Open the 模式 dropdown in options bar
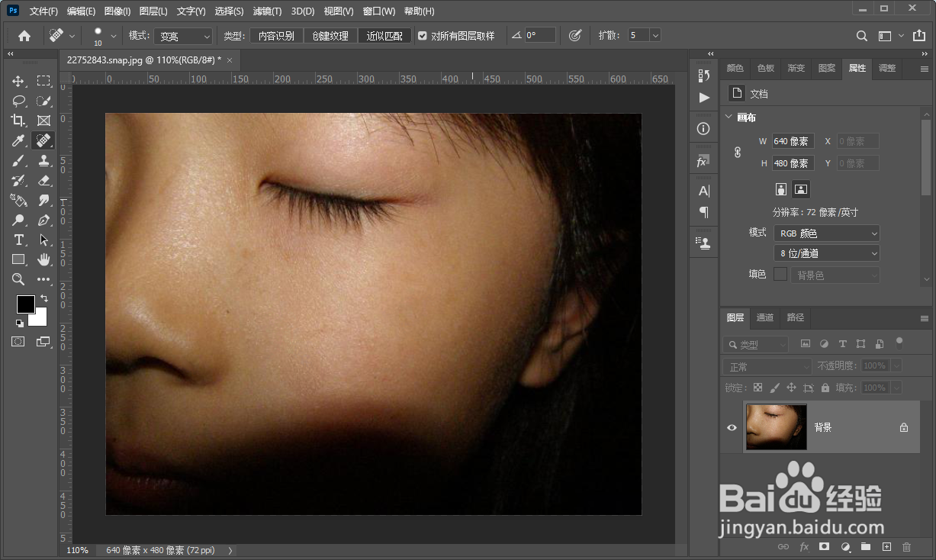Viewport: 936px width, 560px height. point(183,36)
